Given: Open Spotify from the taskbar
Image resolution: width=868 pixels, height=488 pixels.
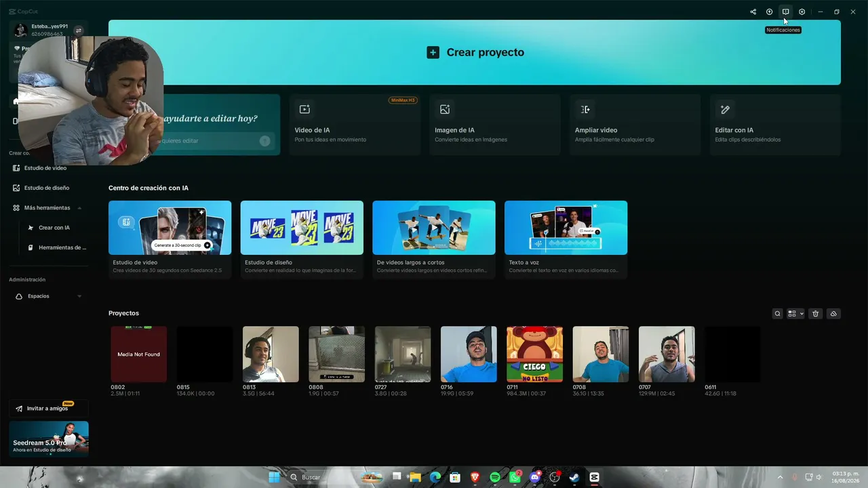Looking at the screenshot, I should coord(495,477).
